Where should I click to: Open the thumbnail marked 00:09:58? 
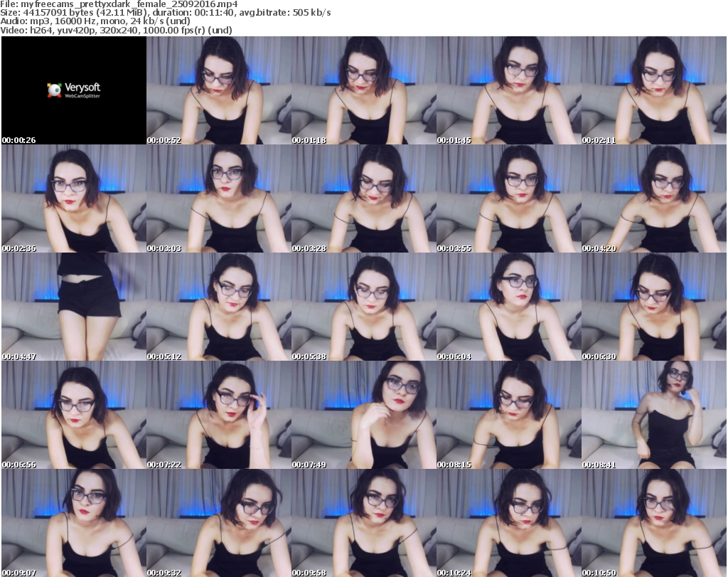pyautogui.click(x=364, y=523)
